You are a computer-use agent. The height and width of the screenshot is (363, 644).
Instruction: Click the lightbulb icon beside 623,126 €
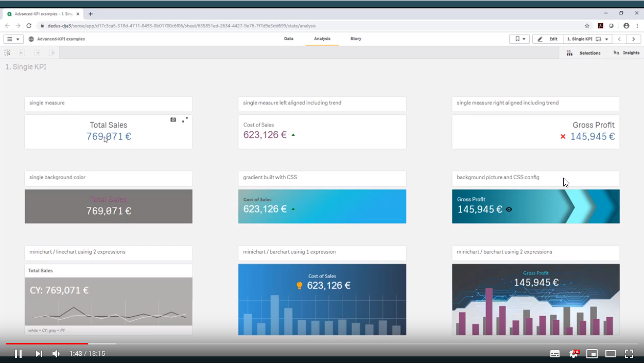click(x=300, y=285)
